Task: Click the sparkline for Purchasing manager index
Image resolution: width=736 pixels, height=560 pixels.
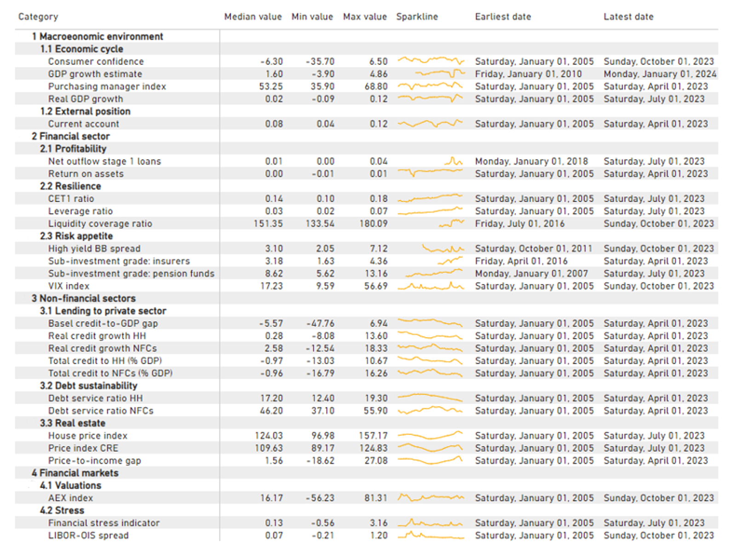Action: click(430, 86)
